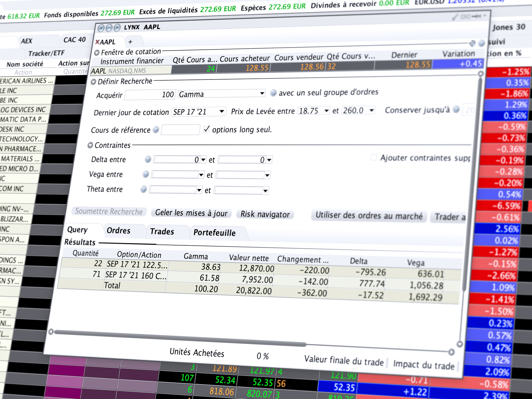Viewport: 532px width, 399px height.
Task: Click the round plus button in LYNX AAPL title
Action: pos(117,28)
